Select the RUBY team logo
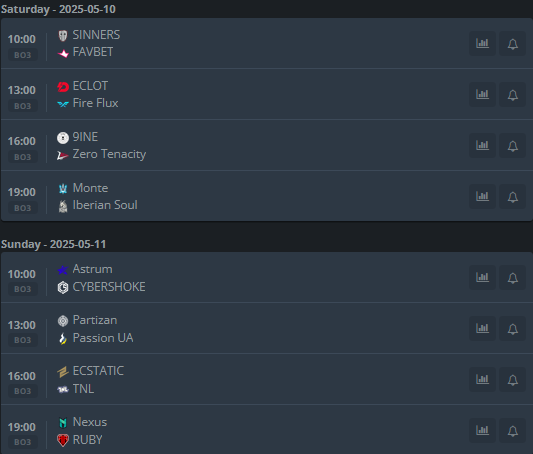 (63, 440)
